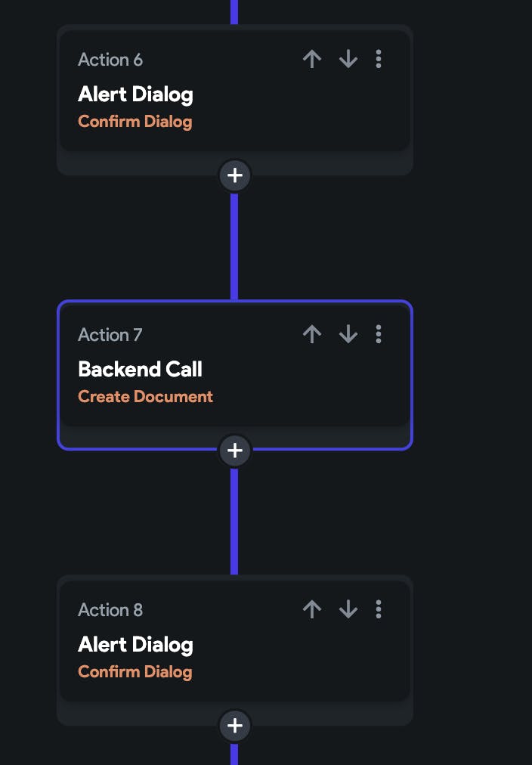Move Action 8 up

(x=312, y=609)
